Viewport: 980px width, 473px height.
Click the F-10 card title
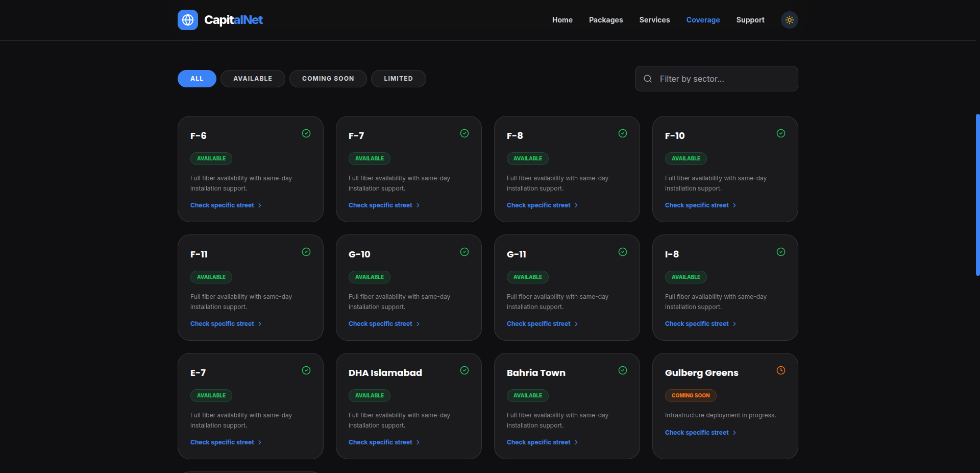coord(675,136)
